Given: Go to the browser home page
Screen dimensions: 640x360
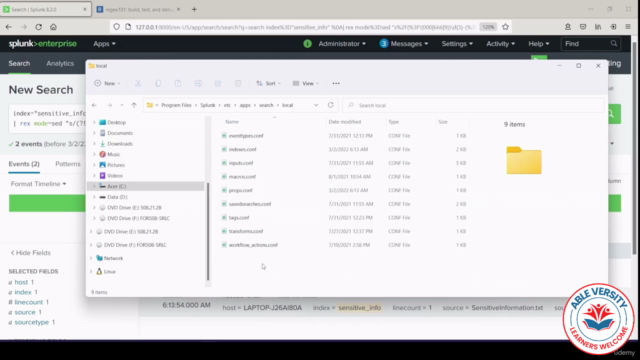Looking at the screenshot, I should point(53,27).
